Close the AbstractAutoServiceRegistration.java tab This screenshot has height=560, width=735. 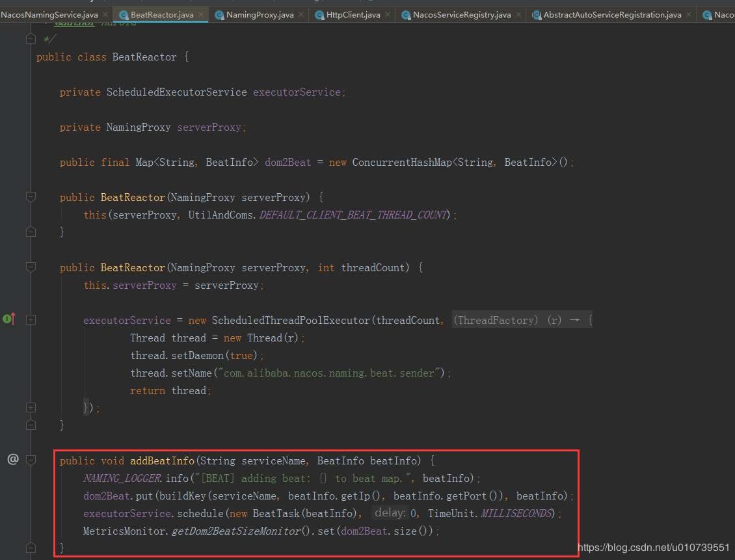click(x=689, y=14)
